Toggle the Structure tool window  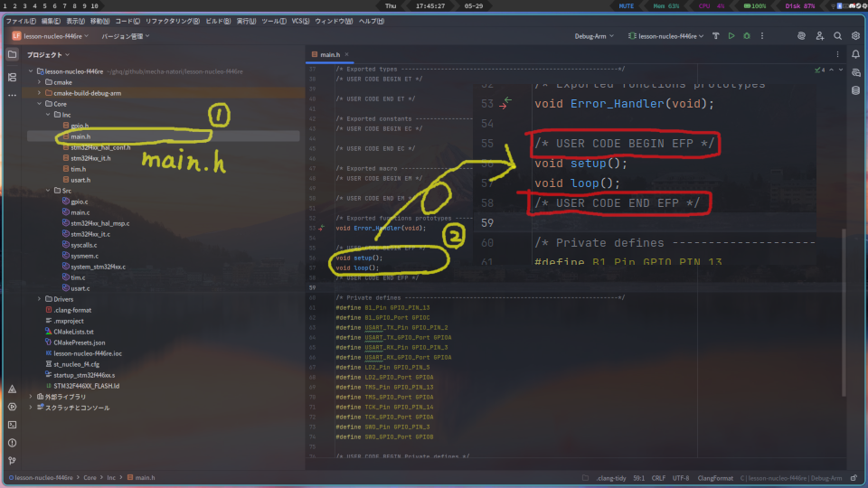tap(12, 78)
